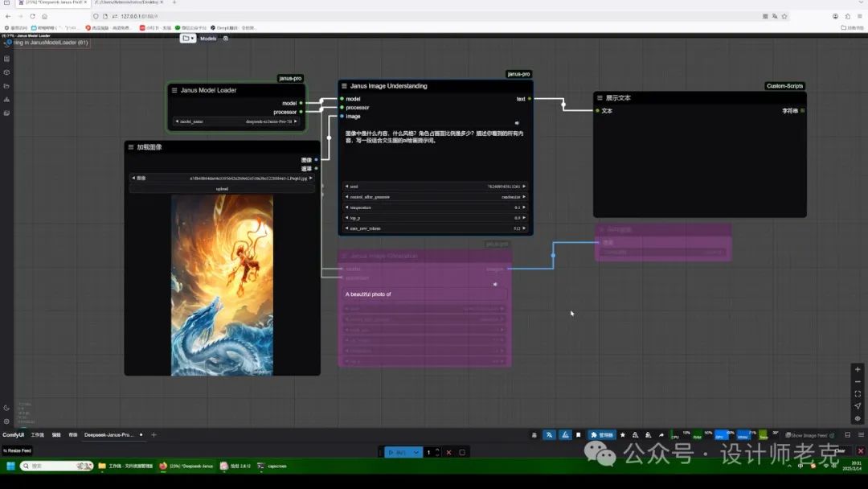868x489 pixels.
Task: Click the dragon image preview thumbnail
Action: point(222,286)
